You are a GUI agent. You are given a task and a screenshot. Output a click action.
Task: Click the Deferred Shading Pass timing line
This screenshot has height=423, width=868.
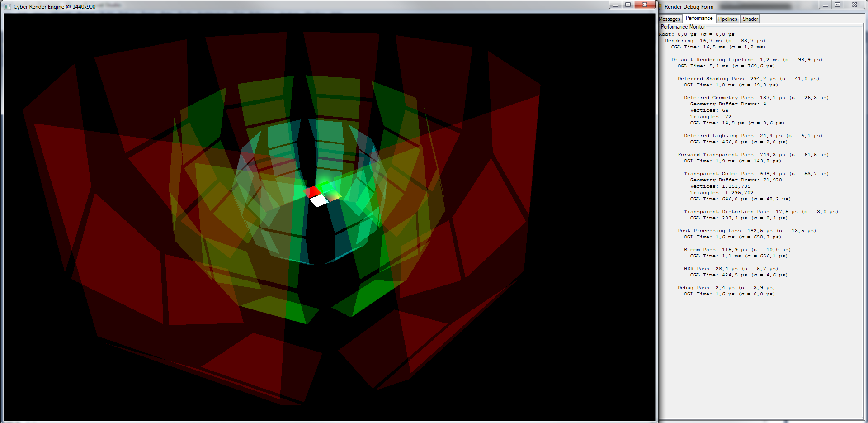[x=748, y=79]
